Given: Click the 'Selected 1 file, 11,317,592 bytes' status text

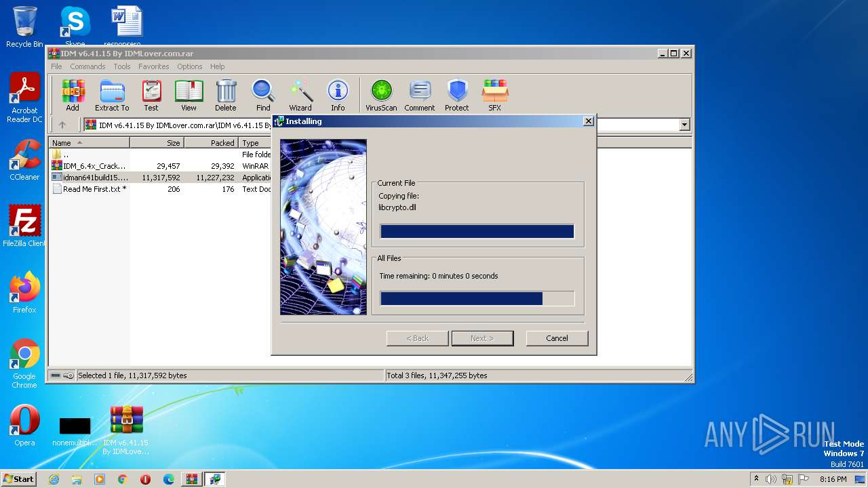Looking at the screenshot, I should coord(132,375).
